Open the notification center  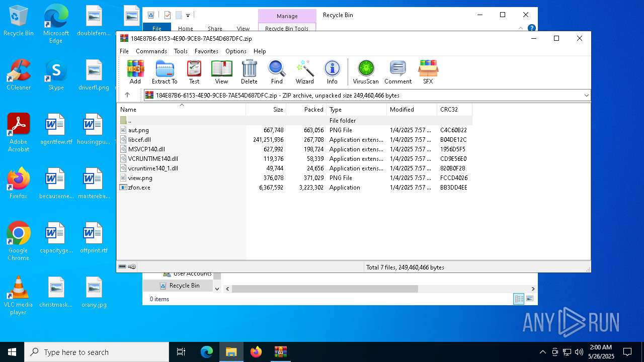pyautogui.click(x=627, y=352)
